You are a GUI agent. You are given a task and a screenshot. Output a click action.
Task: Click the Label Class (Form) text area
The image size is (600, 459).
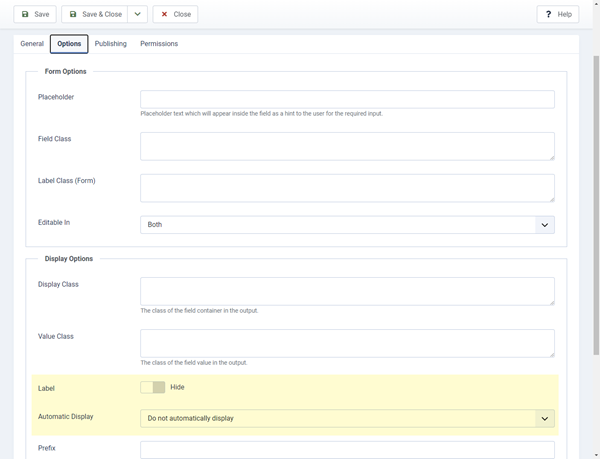pos(347,188)
